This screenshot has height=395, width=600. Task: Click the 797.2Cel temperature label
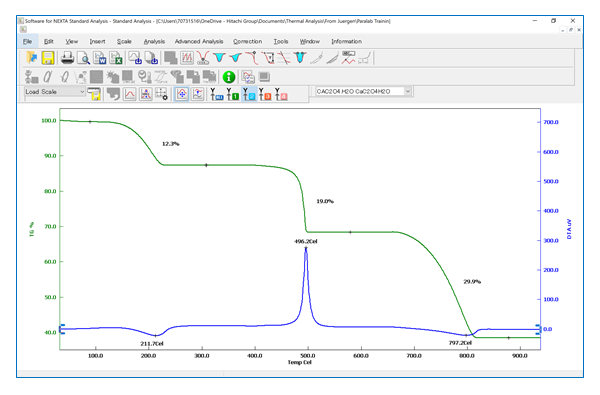point(460,343)
